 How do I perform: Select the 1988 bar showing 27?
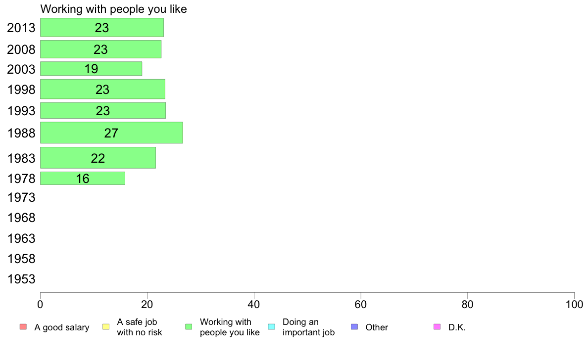pos(111,133)
